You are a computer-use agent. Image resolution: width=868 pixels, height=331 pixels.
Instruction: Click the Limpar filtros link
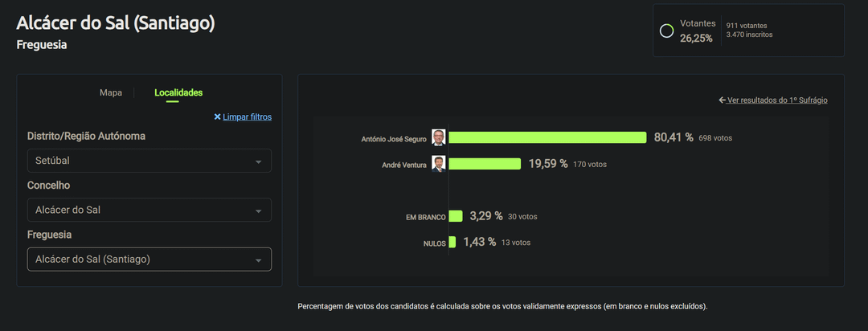(x=247, y=116)
